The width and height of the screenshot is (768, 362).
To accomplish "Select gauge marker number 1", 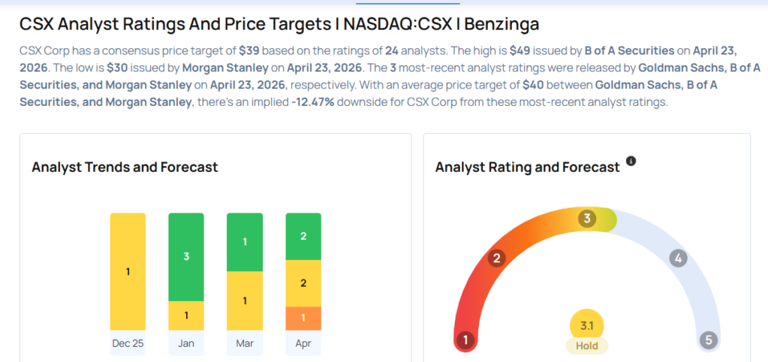I will (465, 340).
